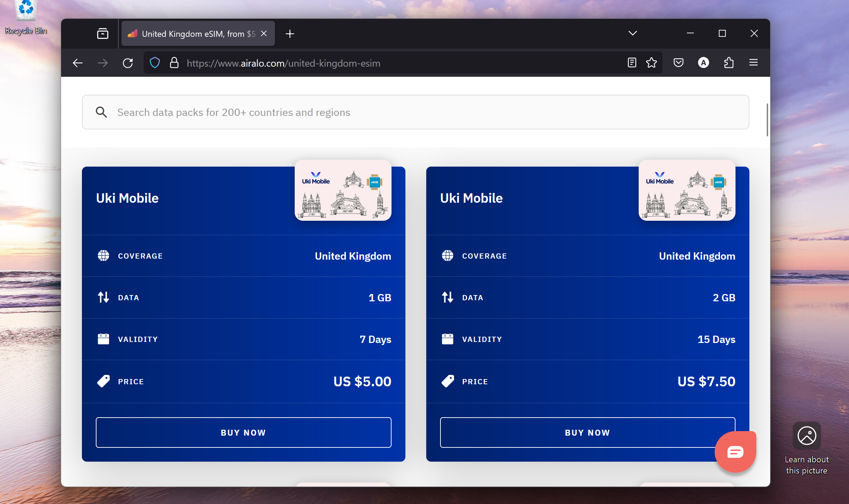The height and width of the screenshot is (504, 849).
Task: Click the address bar URL
Action: point(284,63)
